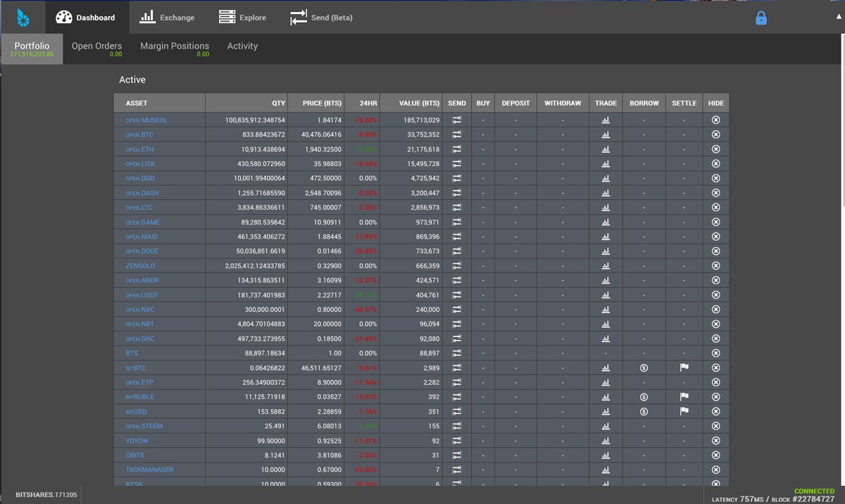Open the transfer icon in OPEN.DASH row
The image size is (845, 504).
(x=456, y=193)
